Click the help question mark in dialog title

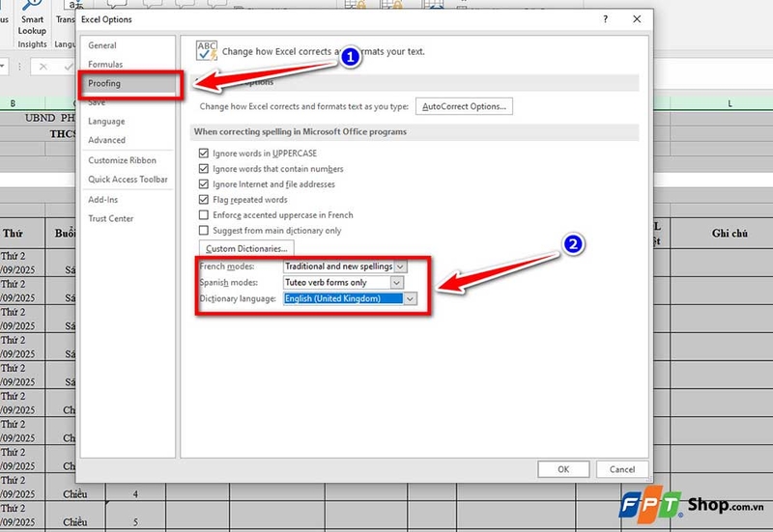[606, 19]
